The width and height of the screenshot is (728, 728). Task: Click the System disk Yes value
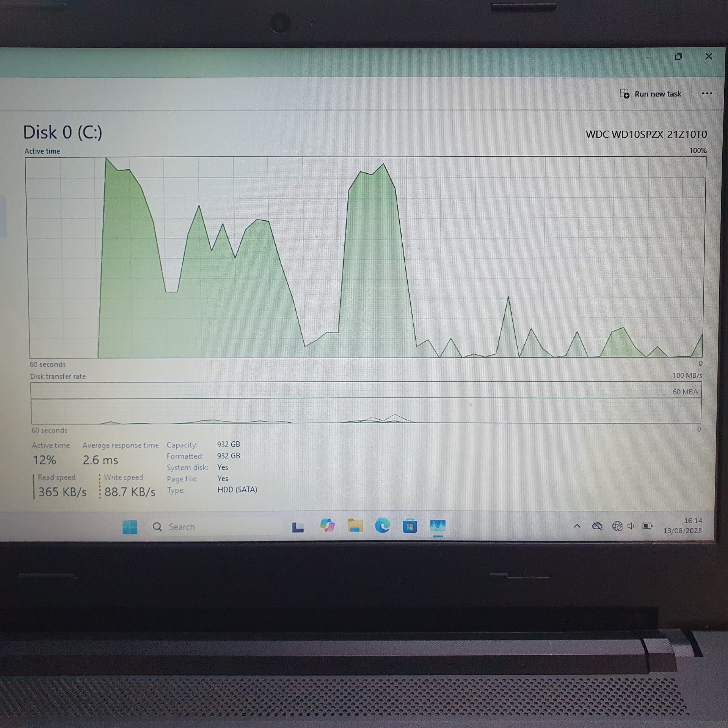(x=223, y=467)
